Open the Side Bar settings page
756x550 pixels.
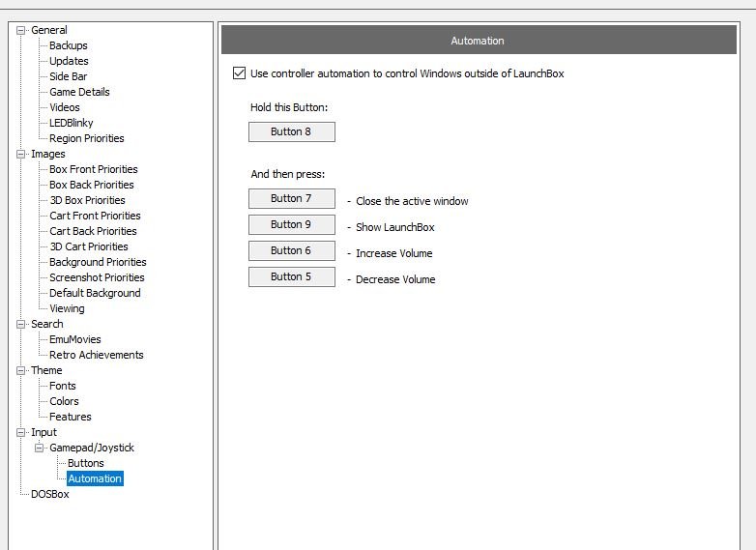tap(68, 76)
